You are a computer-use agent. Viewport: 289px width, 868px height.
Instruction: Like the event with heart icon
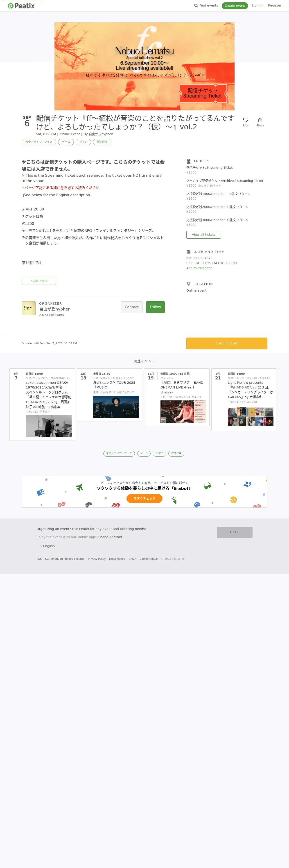click(246, 122)
